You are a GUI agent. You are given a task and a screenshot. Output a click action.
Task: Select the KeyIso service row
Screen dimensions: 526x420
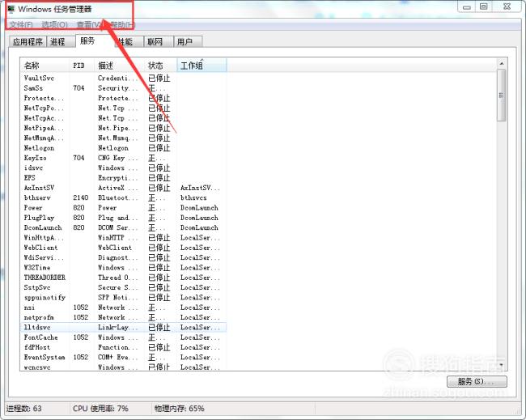[124, 158]
